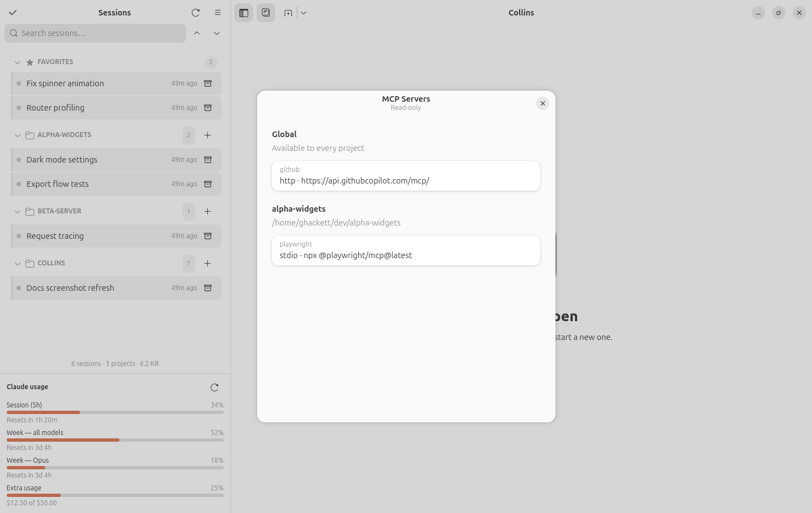Add a new session to ALPHA-WIDGETS

pos(208,135)
